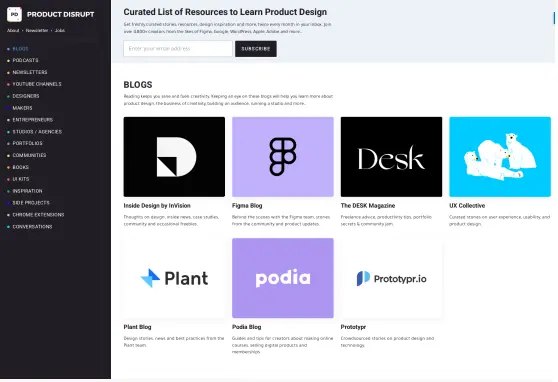The width and height of the screenshot is (558, 382).
Task: Open the Plant logo thumbnail
Action: click(174, 278)
